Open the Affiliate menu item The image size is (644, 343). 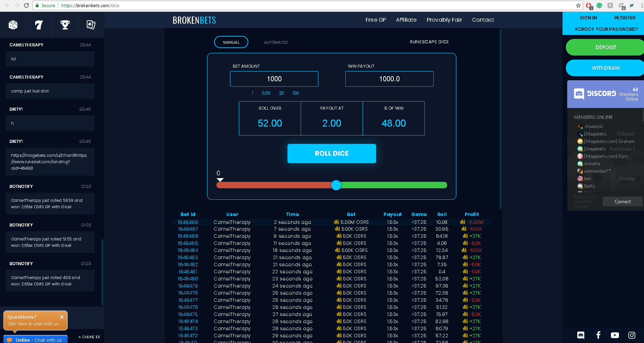(x=406, y=20)
